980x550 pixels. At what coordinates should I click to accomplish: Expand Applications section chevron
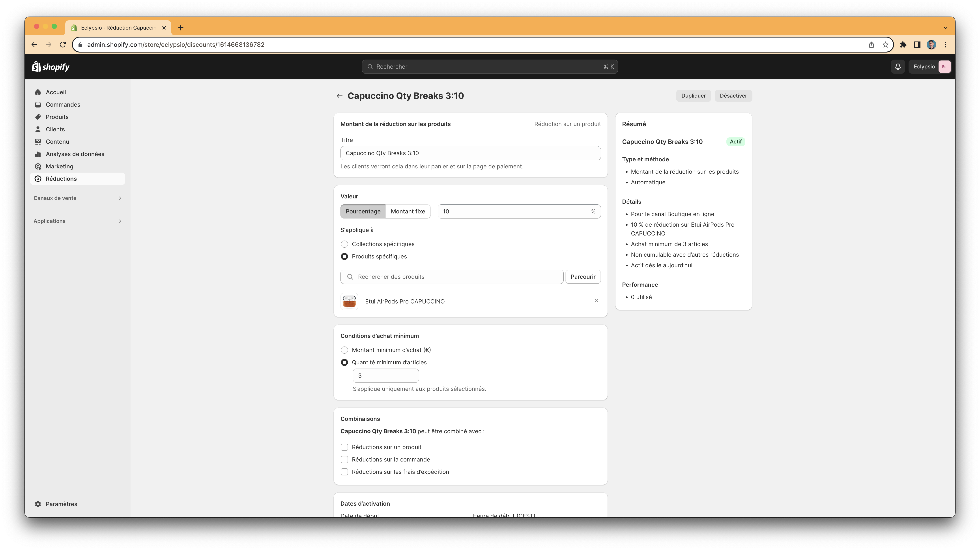coord(120,221)
